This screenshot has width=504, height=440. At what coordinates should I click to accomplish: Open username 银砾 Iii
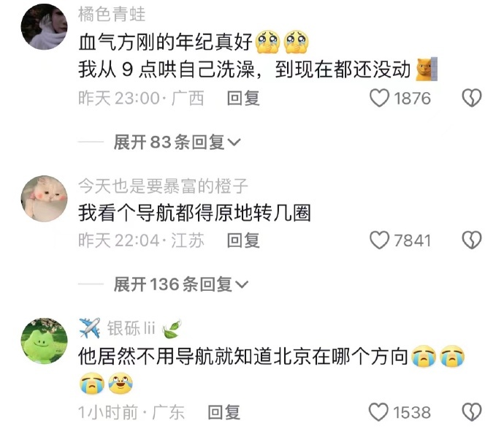(131, 328)
